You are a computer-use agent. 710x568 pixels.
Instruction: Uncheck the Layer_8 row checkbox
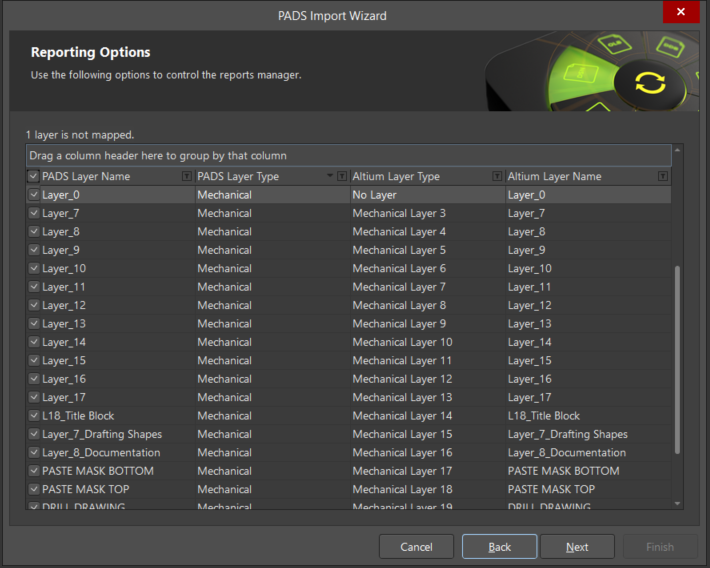pyautogui.click(x=34, y=231)
